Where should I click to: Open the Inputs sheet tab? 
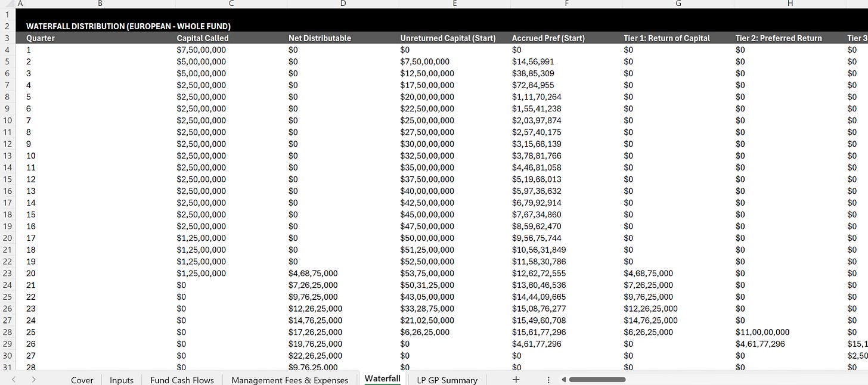122,380
